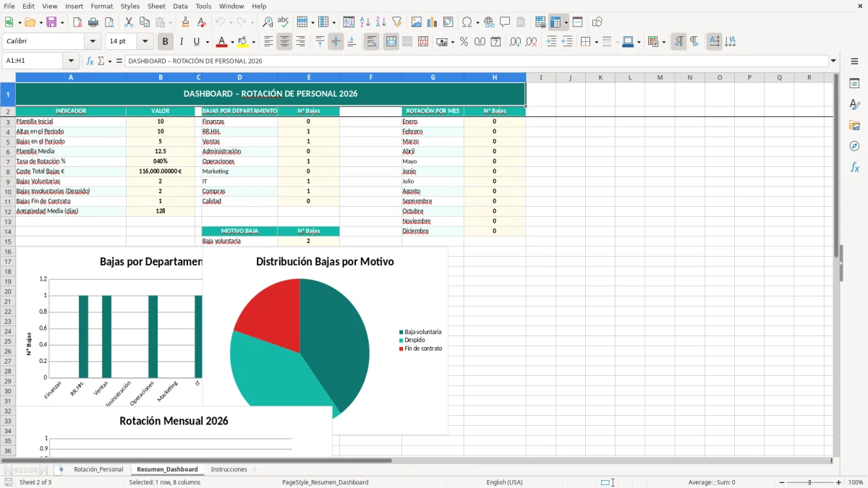The width and height of the screenshot is (868, 488).
Task: Open the Function Wizard
Action: [90, 61]
